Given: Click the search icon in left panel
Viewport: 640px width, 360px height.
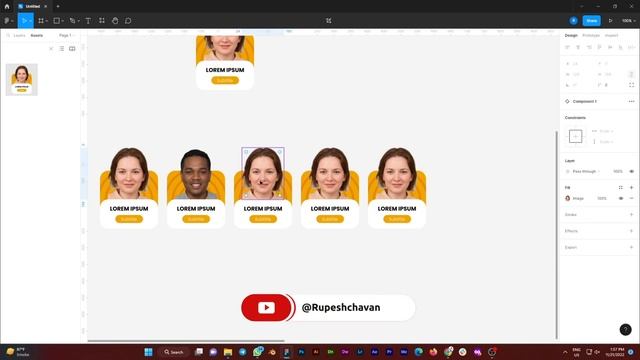Looking at the screenshot, I should (x=8, y=36).
